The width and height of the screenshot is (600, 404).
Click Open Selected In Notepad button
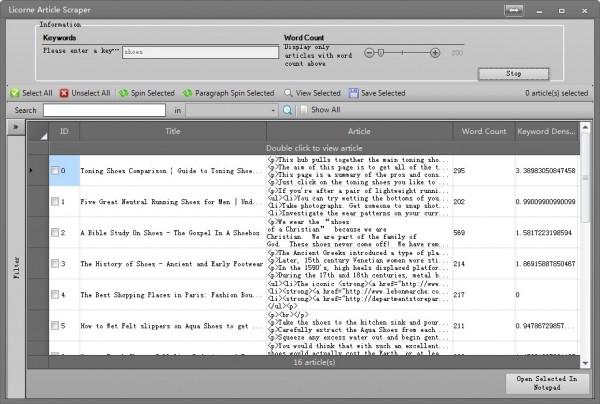(547, 383)
